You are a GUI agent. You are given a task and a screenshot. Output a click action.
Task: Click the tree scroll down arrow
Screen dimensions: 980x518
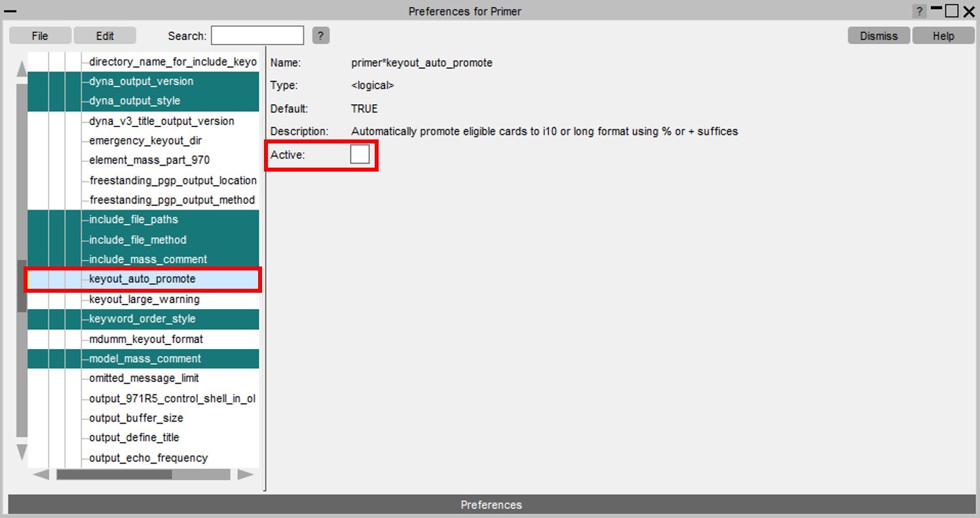click(22, 453)
